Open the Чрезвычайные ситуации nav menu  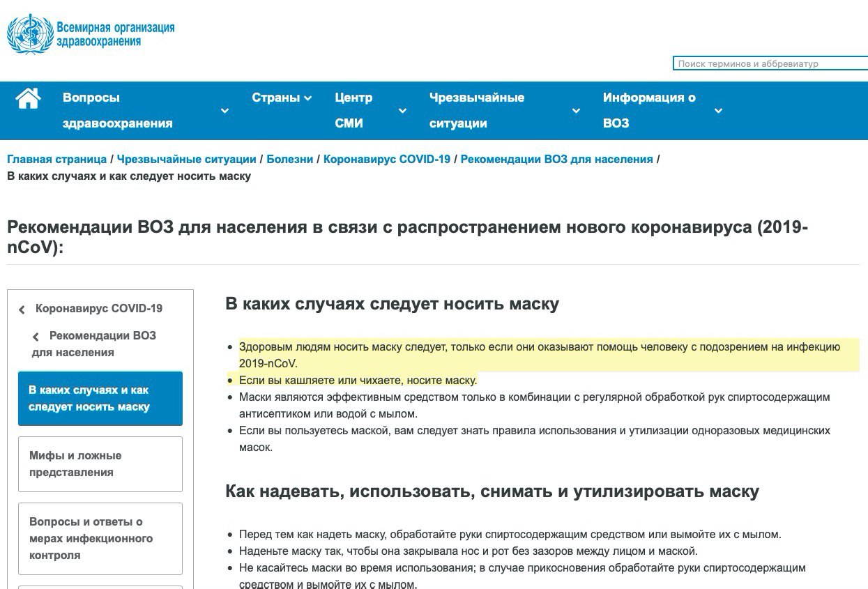pos(477,110)
